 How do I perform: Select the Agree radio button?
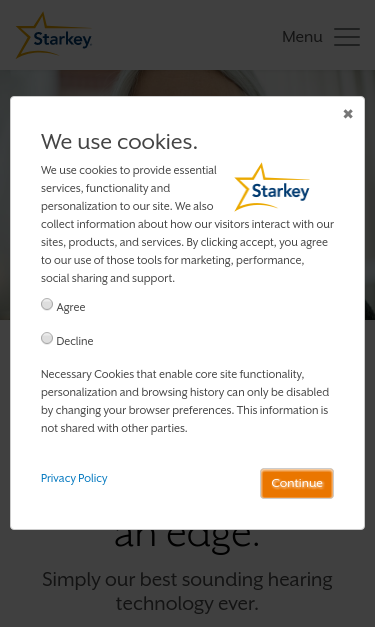[x=47, y=304]
